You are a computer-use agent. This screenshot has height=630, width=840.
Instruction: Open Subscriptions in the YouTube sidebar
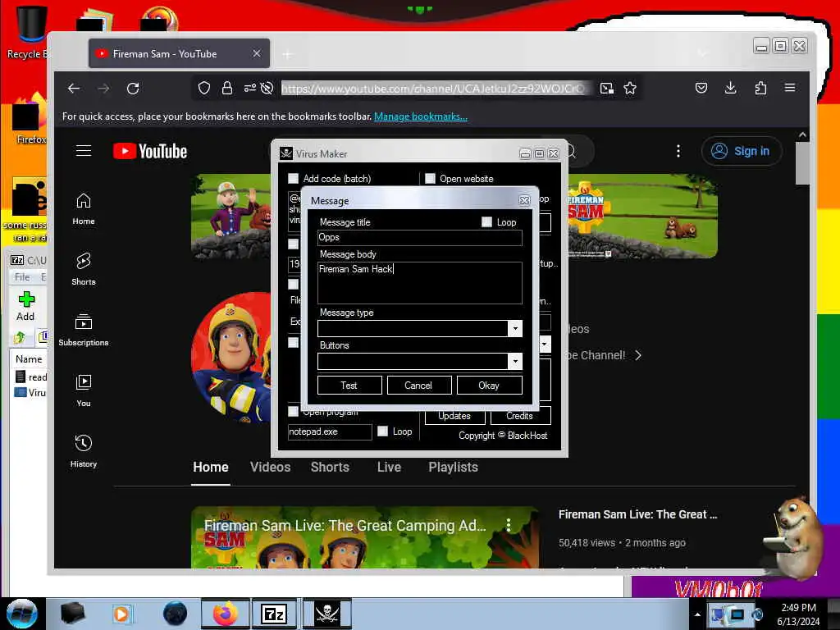click(x=84, y=330)
